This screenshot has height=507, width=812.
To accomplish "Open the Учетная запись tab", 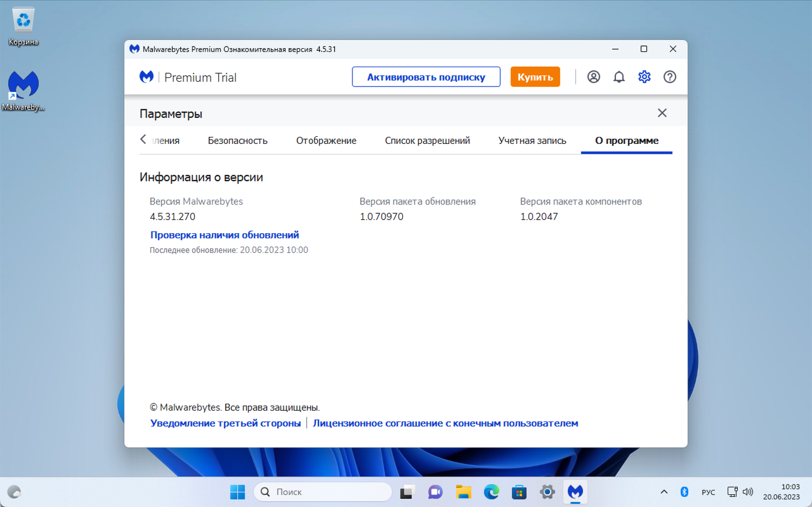I will coord(532,141).
